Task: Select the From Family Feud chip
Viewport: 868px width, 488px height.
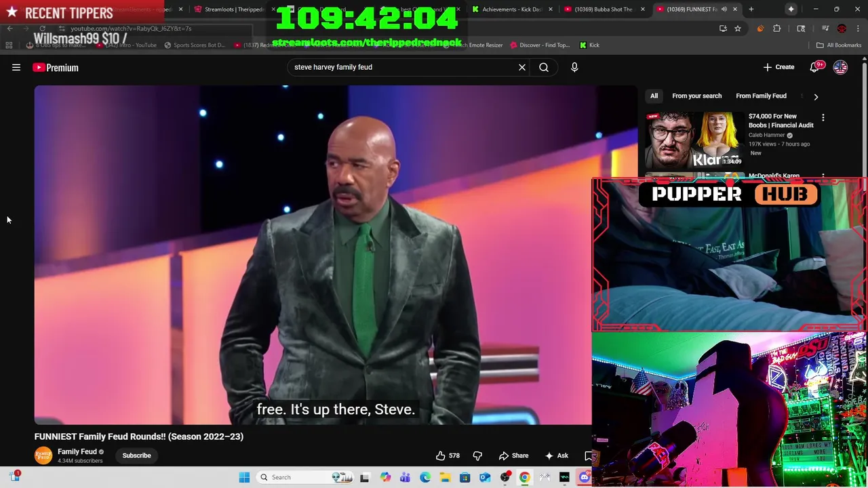Action: tap(761, 96)
